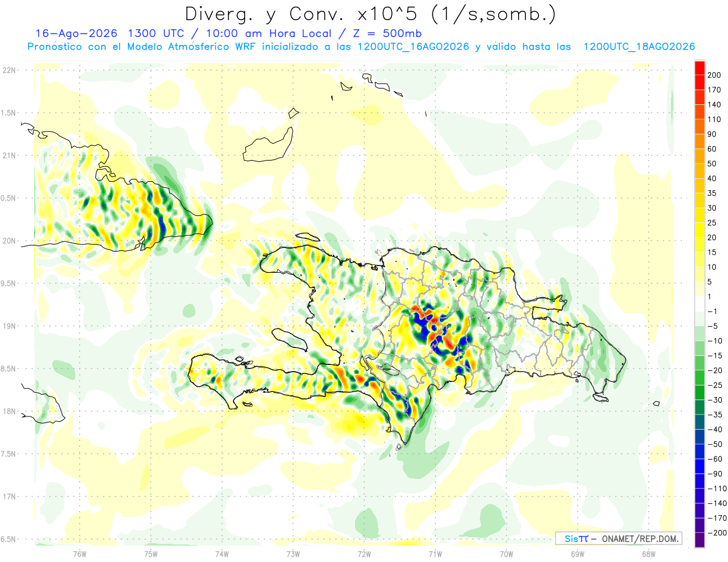728x562 pixels.
Task: Click the '71W' longitude label
Action: click(x=435, y=554)
